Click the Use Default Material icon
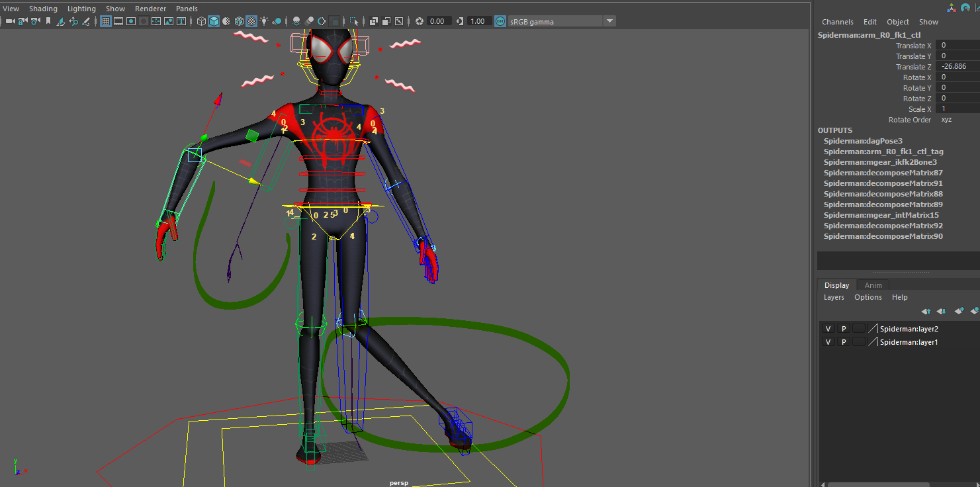Viewport: 980px width, 487px height. [226, 21]
